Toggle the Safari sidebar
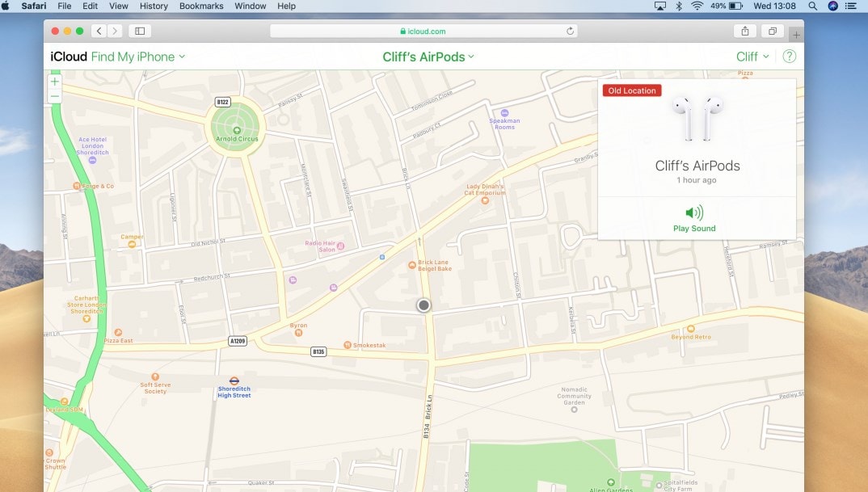 (140, 31)
